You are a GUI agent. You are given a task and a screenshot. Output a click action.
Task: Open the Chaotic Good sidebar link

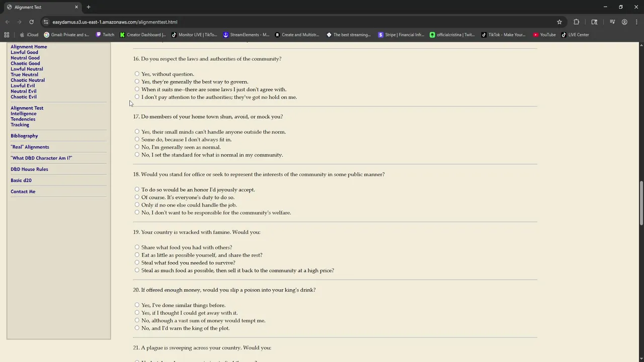coord(25,63)
